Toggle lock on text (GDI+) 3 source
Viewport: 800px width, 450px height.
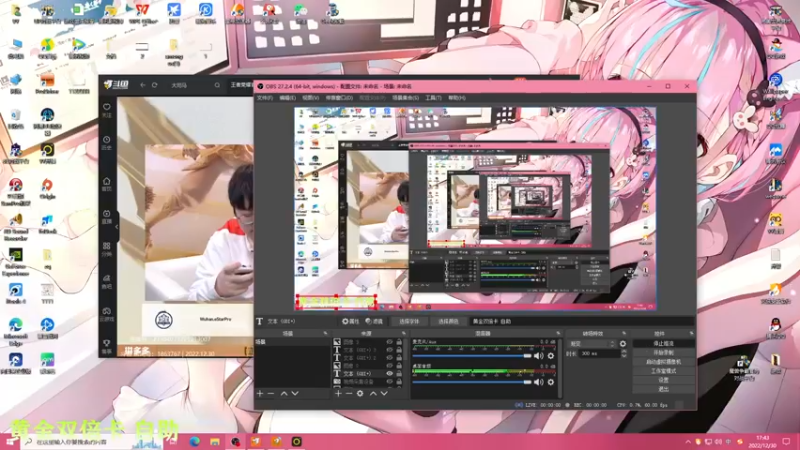tap(399, 350)
